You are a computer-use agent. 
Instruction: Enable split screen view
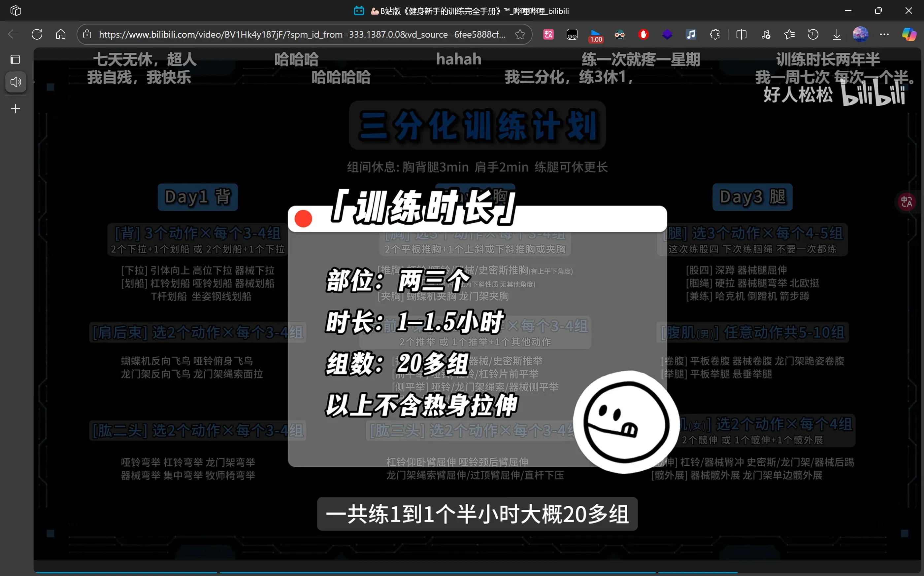[741, 34]
